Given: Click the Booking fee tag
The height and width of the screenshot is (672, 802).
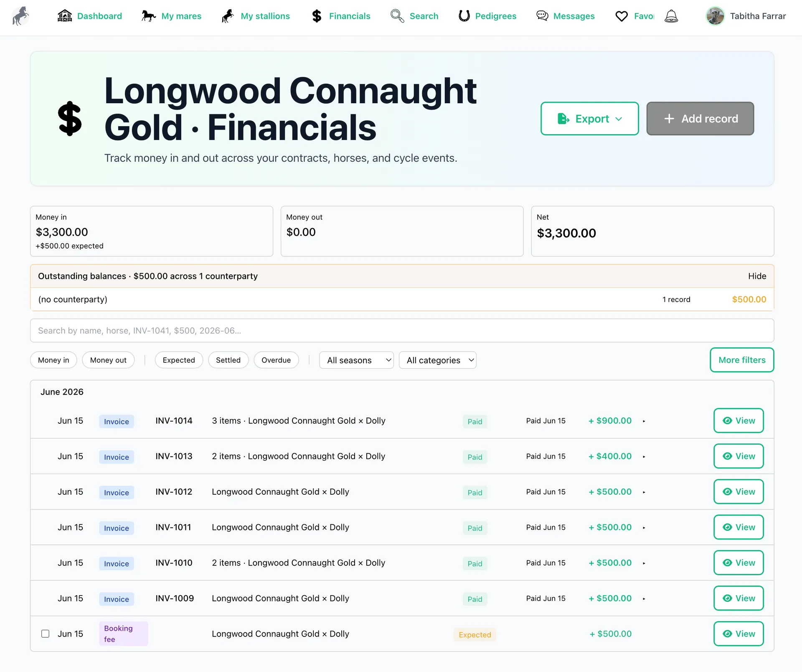Looking at the screenshot, I should (123, 634).
